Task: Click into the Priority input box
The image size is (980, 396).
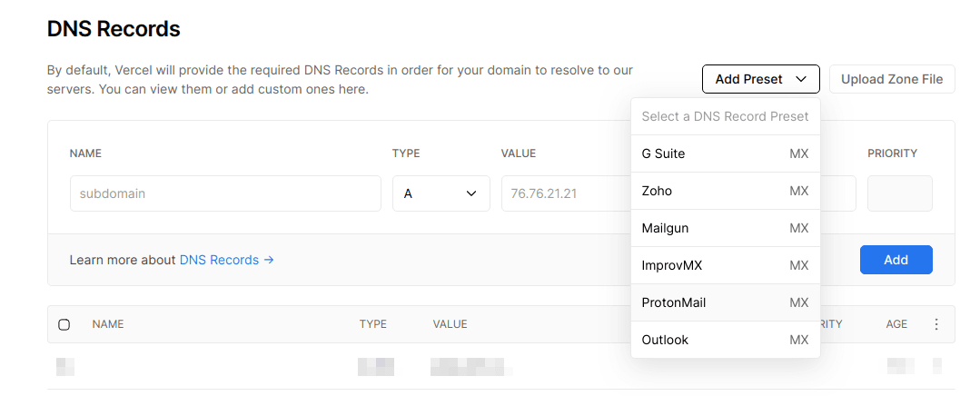Action: point(899,193)
